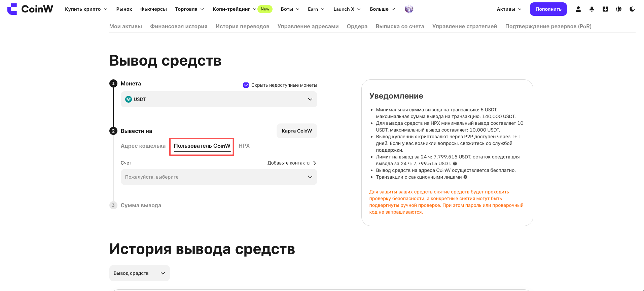Open Управление адресами tab
This screenshot has width=644, height=291.
click(308, 26)
